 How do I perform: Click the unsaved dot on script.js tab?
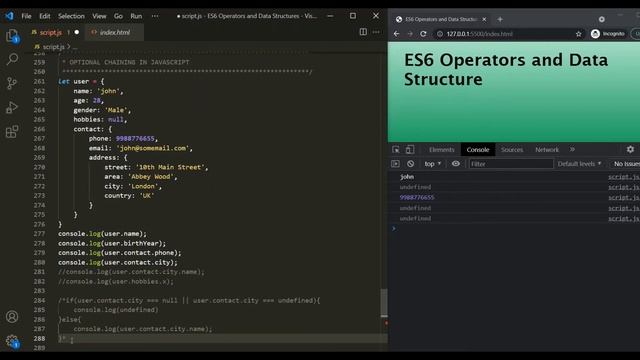[x=77, y=32]
